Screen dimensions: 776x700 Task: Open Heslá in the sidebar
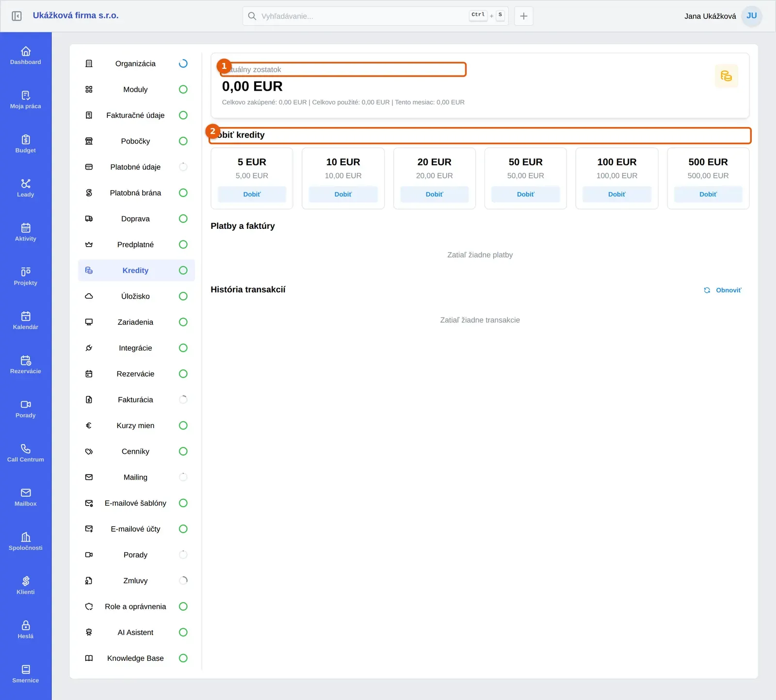click(x=26, y=629)
